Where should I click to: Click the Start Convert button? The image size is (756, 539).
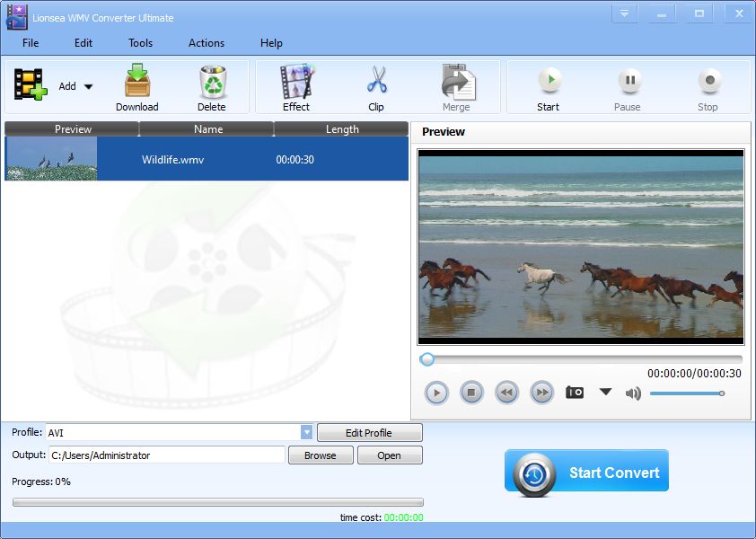click(x=587, y=472)
